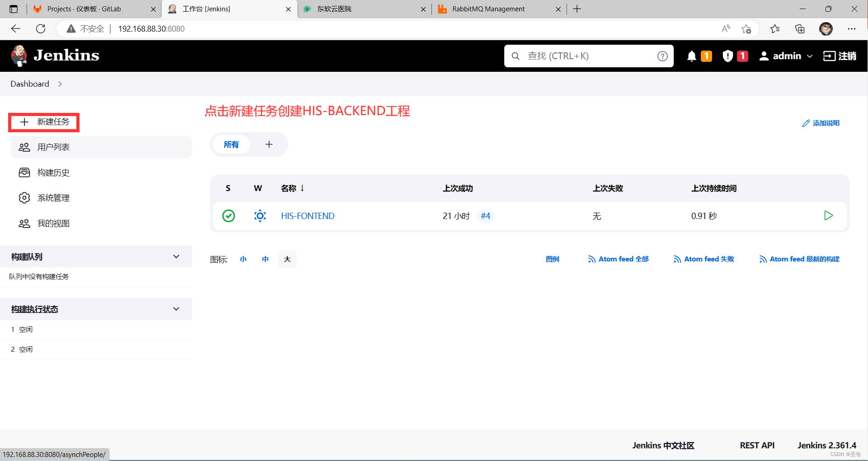This screenshot has height=461, width=868.
Task: Set icon size to 中 medium
Action: coord(265,259)
